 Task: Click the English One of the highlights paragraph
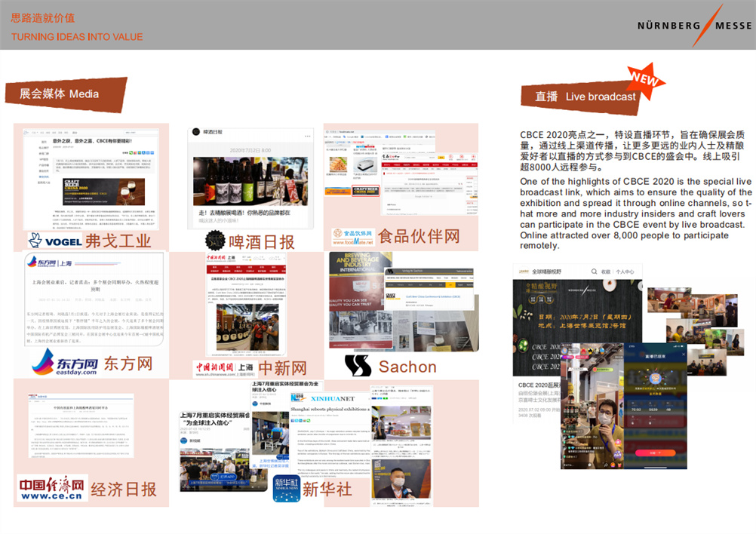[x=635, y=213]
